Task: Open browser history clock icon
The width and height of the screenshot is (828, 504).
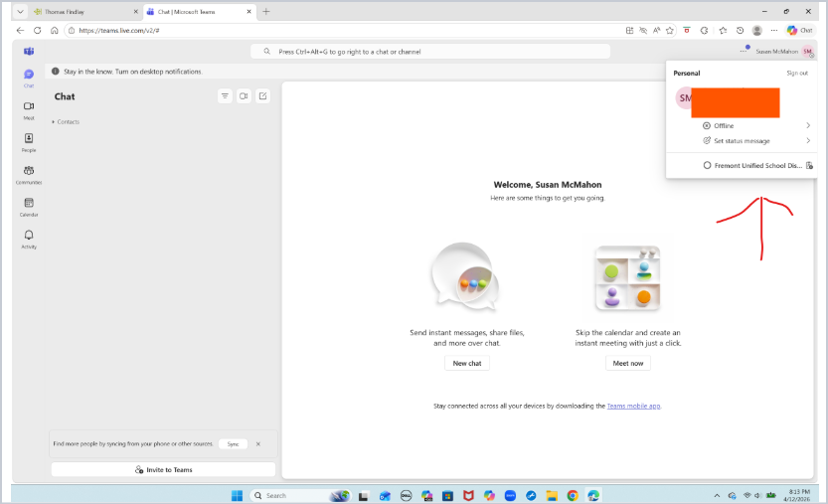Action: tap(740, 30)
